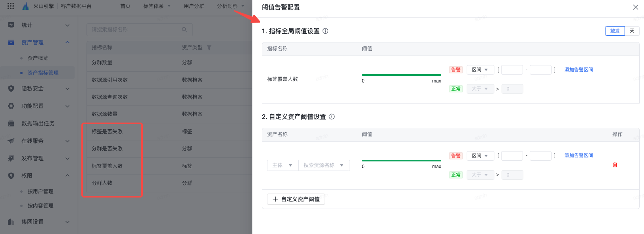Click the 自定义资产阈值 add button
This screenshot has height=234, width=644.
click(296, 199)
